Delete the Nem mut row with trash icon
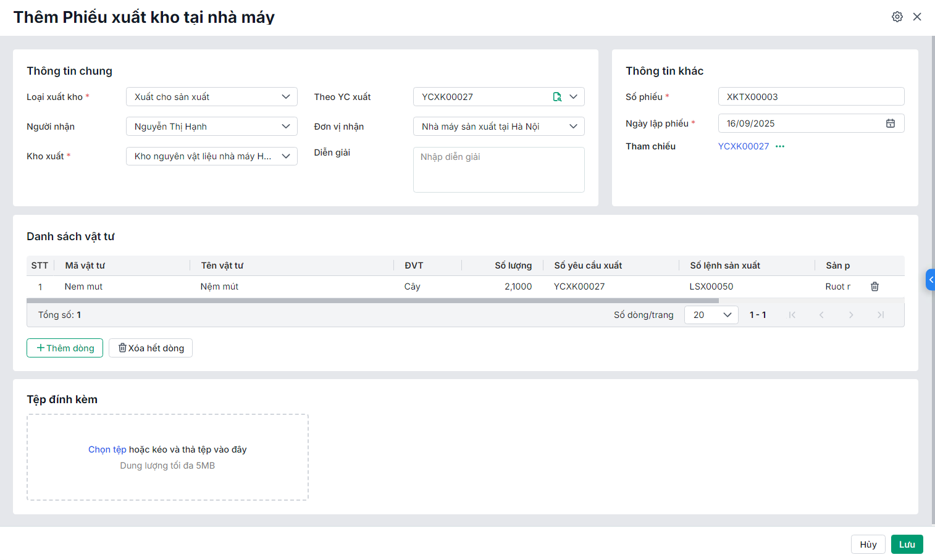The height and width of the screenshot is (560, 935). pyautogui.click(x=874, y=286)
